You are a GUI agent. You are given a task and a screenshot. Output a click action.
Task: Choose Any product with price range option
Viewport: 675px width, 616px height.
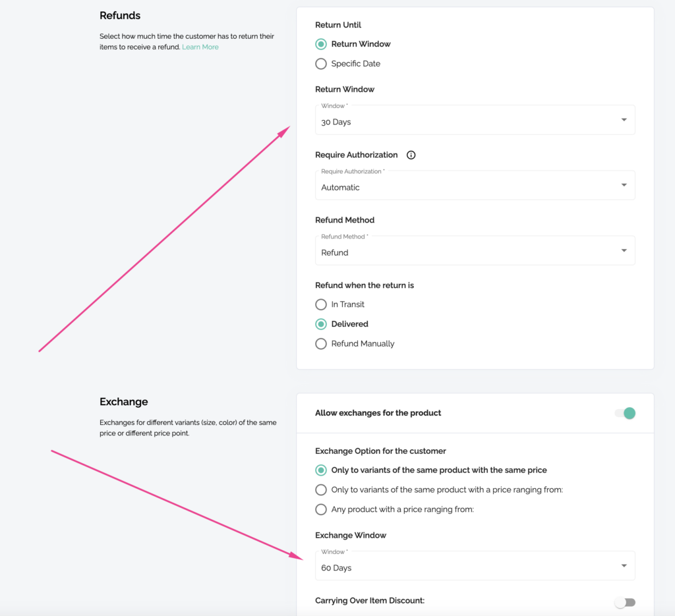click(x=321, y=509)
